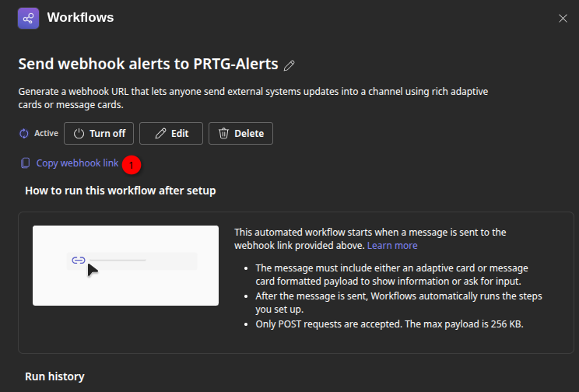Screen dimensions: 579x392
Task: Click the pencil icon in Edit button
Action: pos(161,133)
